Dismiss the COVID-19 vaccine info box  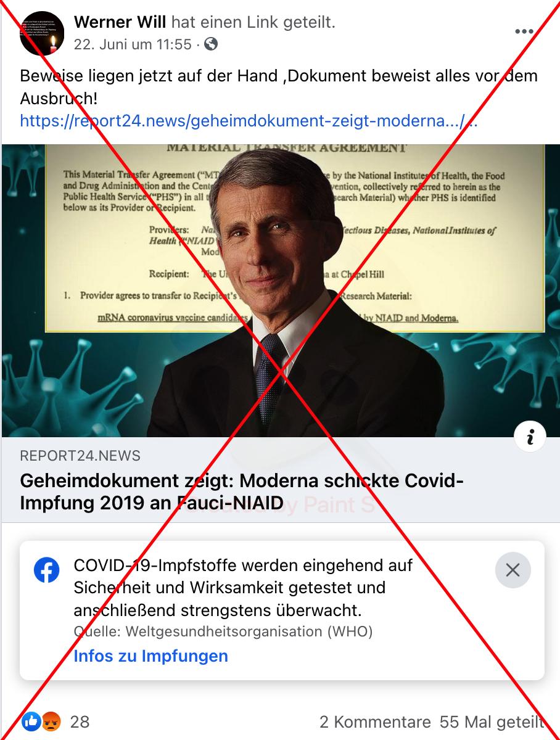[513, 570]
